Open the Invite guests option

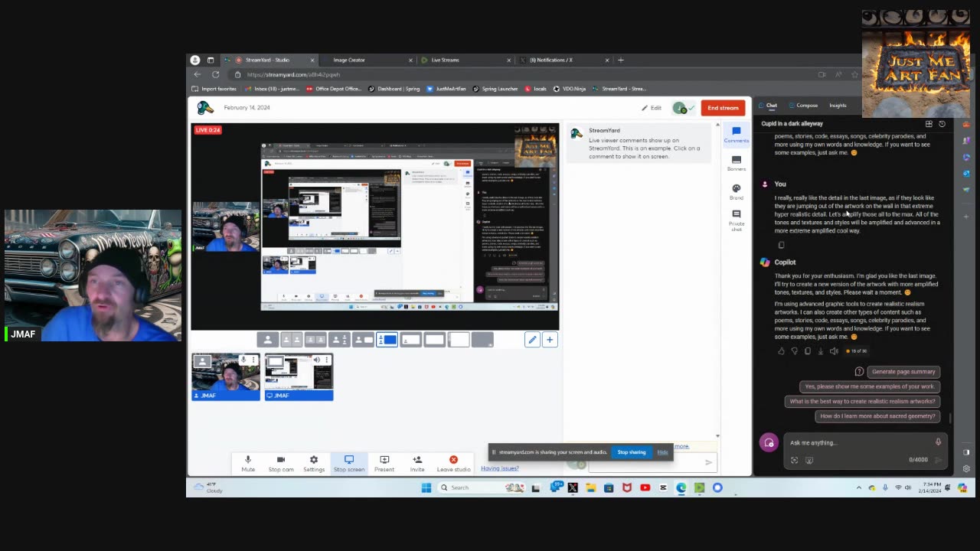point(417,464)
